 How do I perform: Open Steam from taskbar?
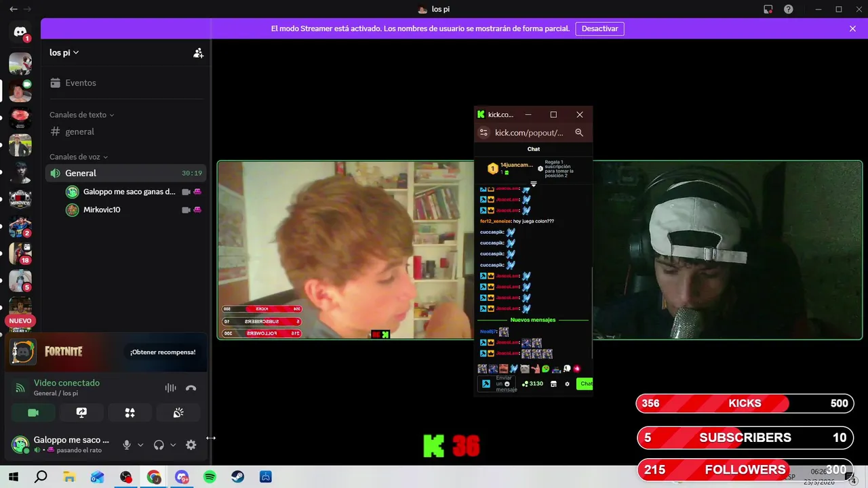(237, 477)
